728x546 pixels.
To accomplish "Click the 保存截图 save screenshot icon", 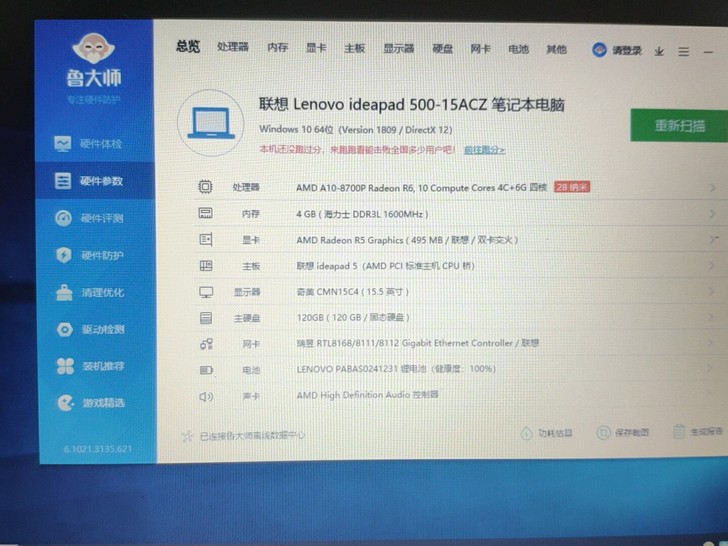I will (x=603, y=433).
